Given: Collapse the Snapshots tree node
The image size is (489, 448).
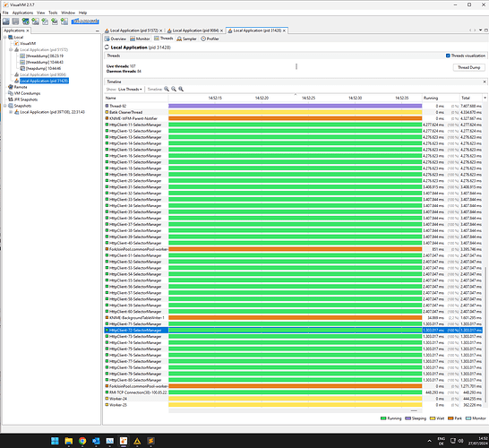Looking at the screenshot, I should [x=5, y=106].
